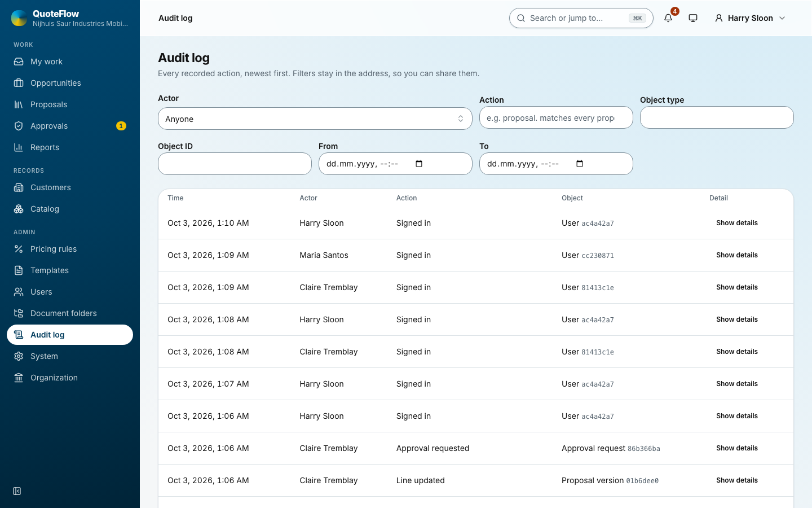Click the Approval requested action cell
This screenshot has height=508, width=812.
coord(433,448)
